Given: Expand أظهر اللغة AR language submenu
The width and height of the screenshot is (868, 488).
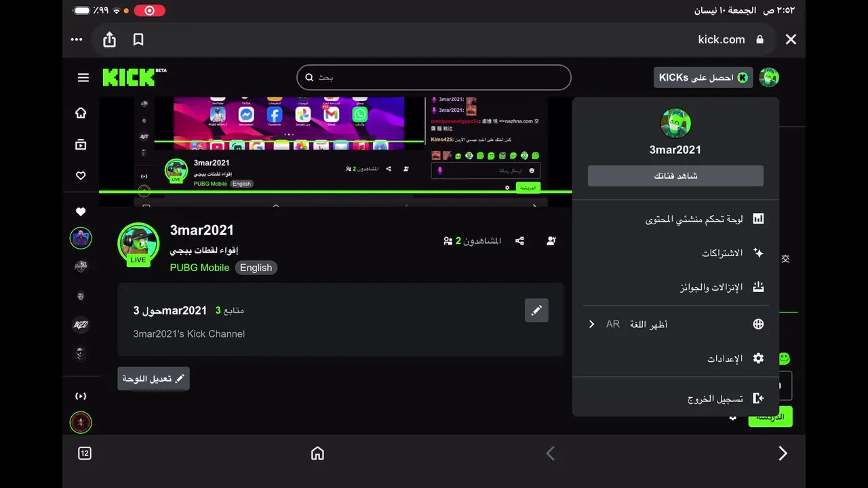Looking at the screenshot, I should coord(675,324).
